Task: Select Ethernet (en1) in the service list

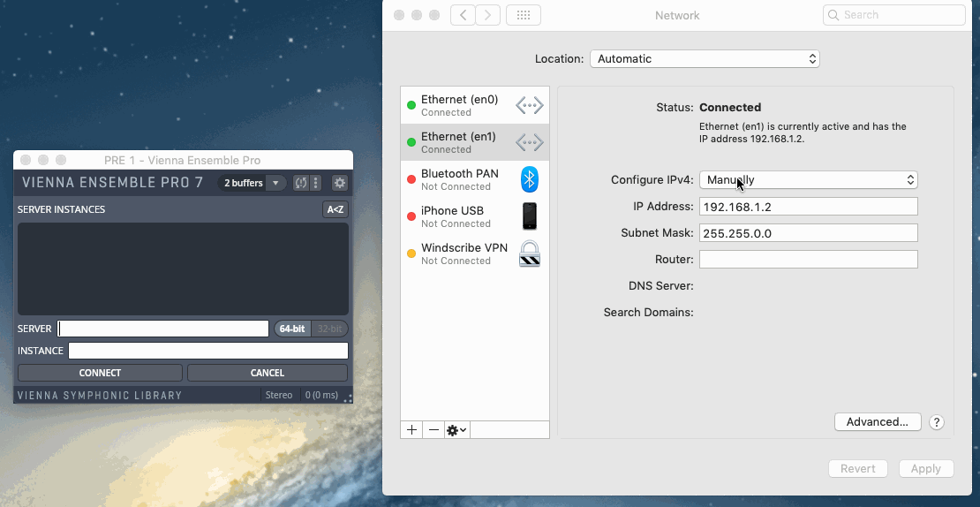Action: point(475,142)
